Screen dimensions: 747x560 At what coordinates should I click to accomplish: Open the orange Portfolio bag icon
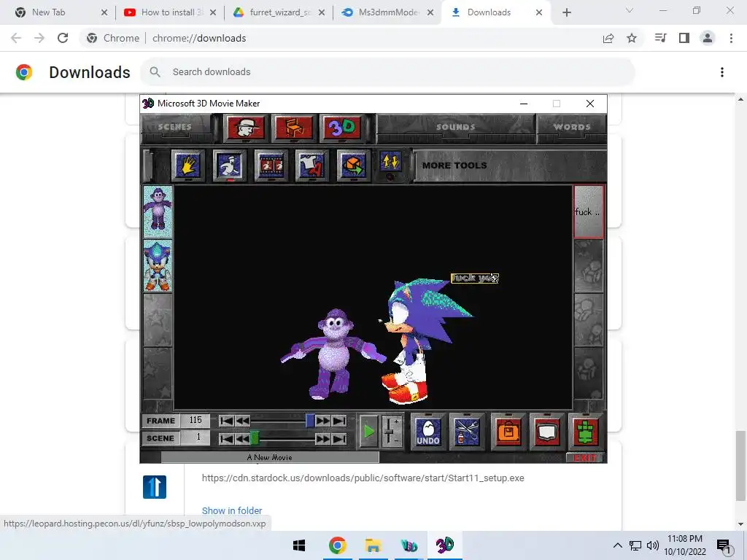[x=508, y=432]
